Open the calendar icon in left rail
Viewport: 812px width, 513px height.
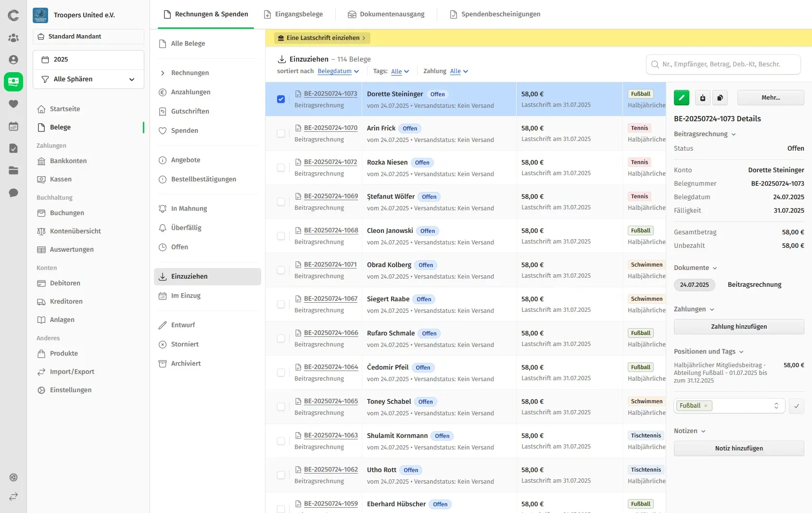[13, 127]
